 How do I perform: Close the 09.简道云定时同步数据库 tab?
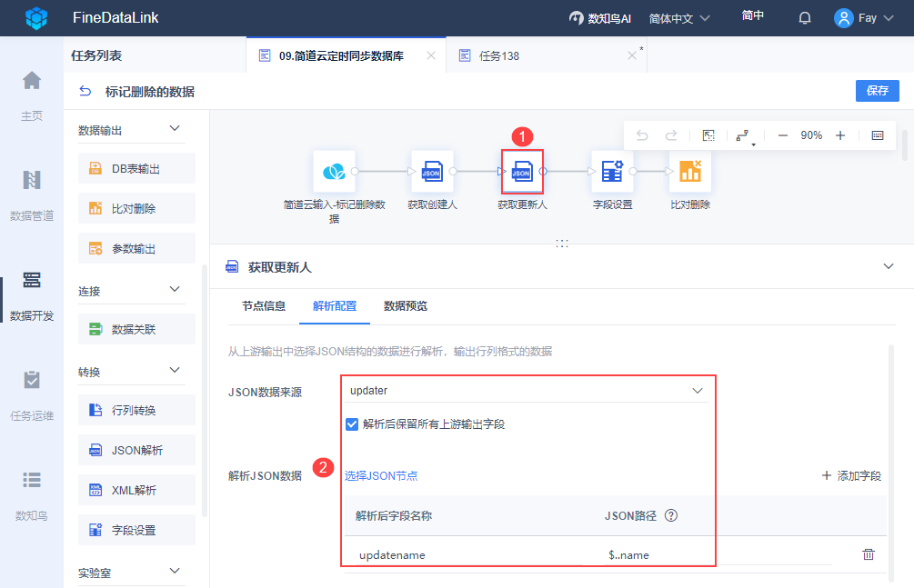click(x=431, y=55)
